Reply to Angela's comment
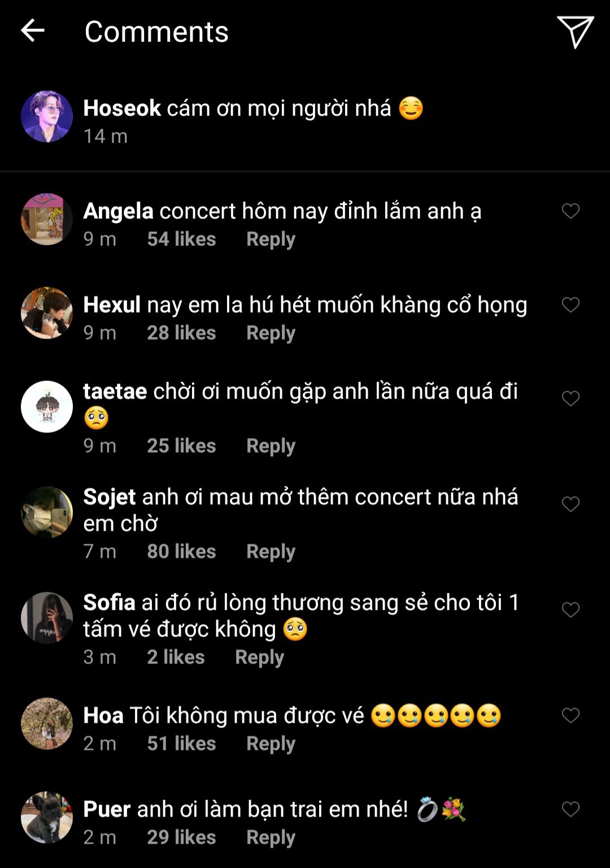 271,239
